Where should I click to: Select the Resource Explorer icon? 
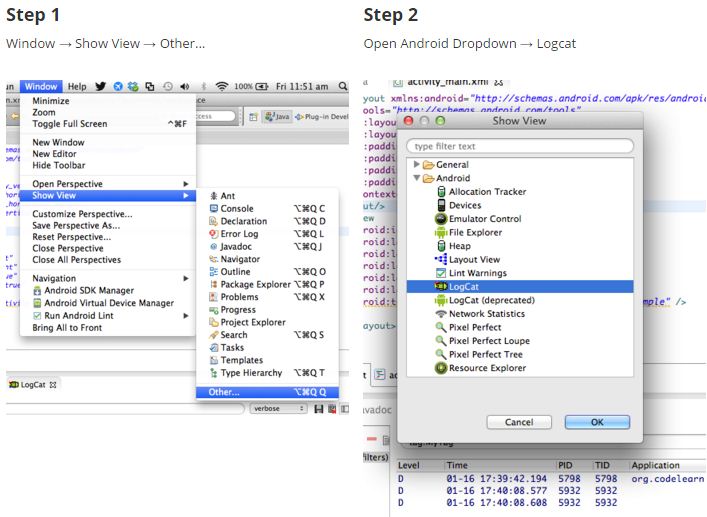(x=440, y=368)
